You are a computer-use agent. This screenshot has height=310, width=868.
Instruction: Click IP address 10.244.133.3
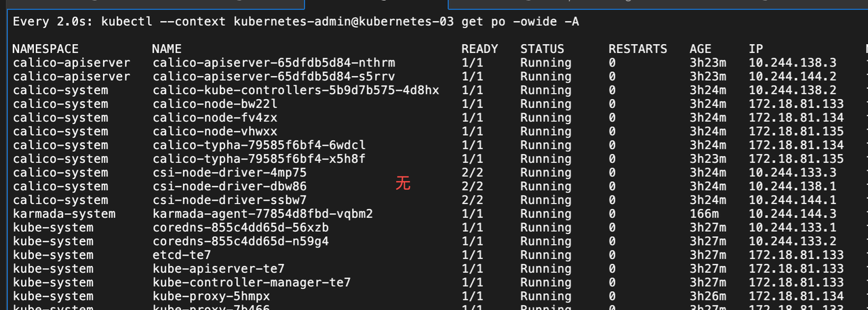793,172
